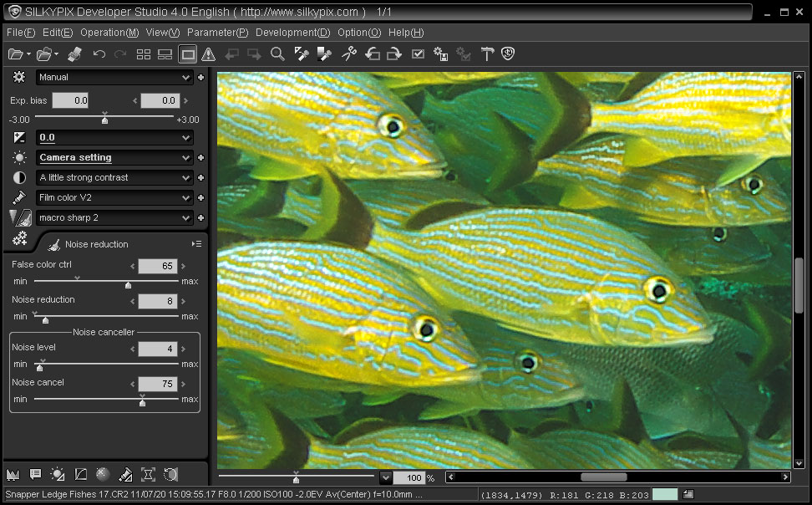Click the magnifying glass zoom tool
This screenshot has height=505, width=812.
pyautogui.click(x=277, y=54)
